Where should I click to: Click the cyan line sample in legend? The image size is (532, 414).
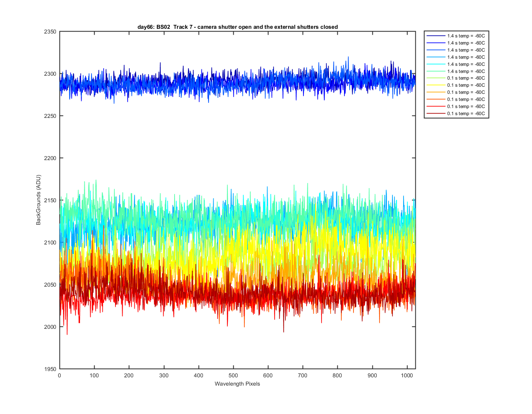tap(436, 64)
